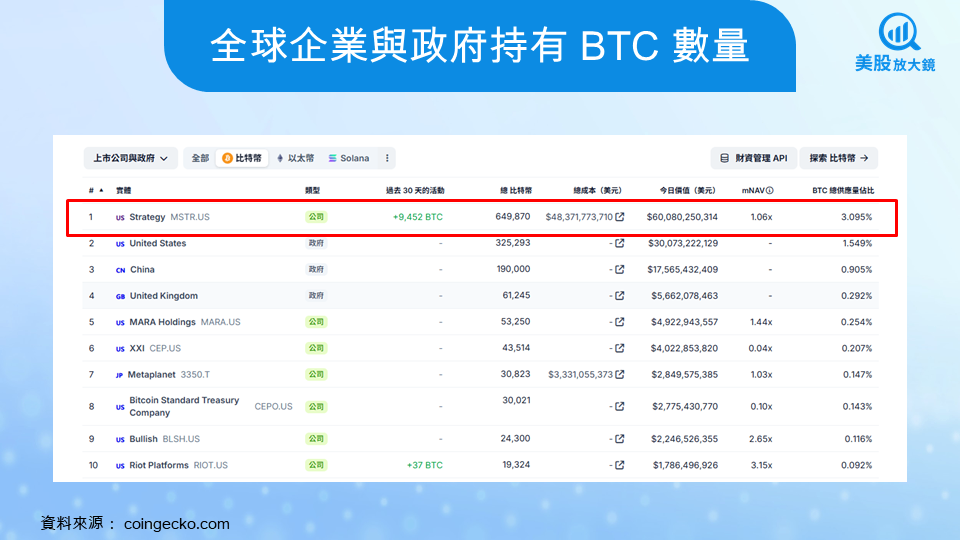Screen dimensions: 960x540
Task: Open Strategy total cost external link icon
Action: coord(620,217)
